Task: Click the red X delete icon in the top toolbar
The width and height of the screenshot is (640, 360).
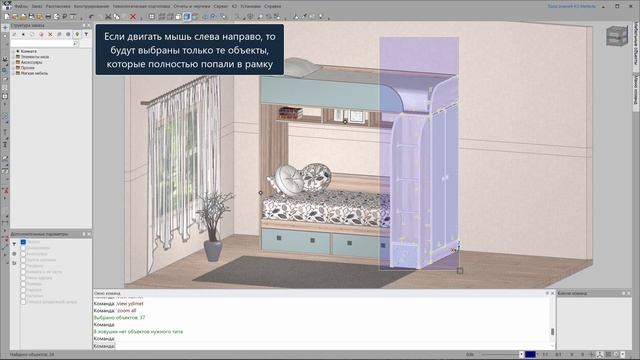Action: tap(133, 17)
